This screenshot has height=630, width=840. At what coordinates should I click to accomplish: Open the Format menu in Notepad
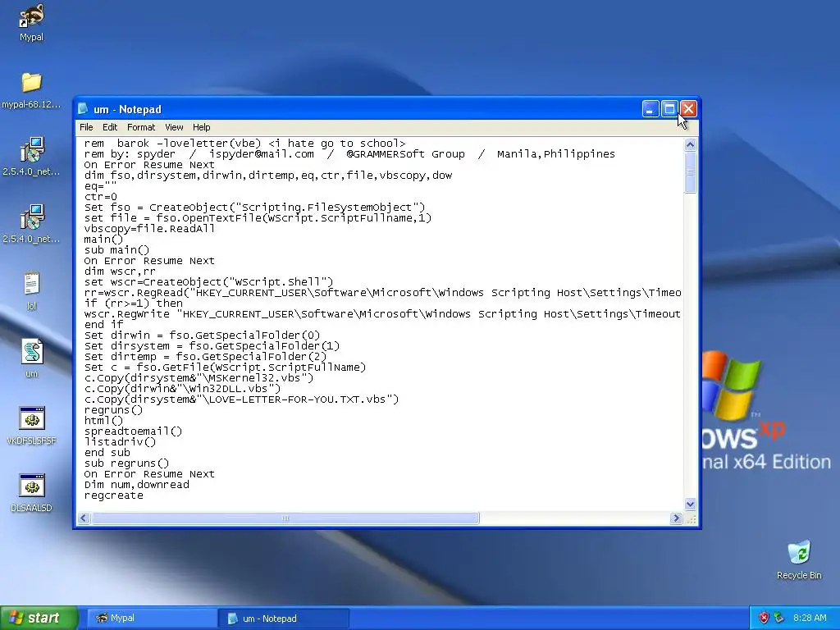coord(141,127)
